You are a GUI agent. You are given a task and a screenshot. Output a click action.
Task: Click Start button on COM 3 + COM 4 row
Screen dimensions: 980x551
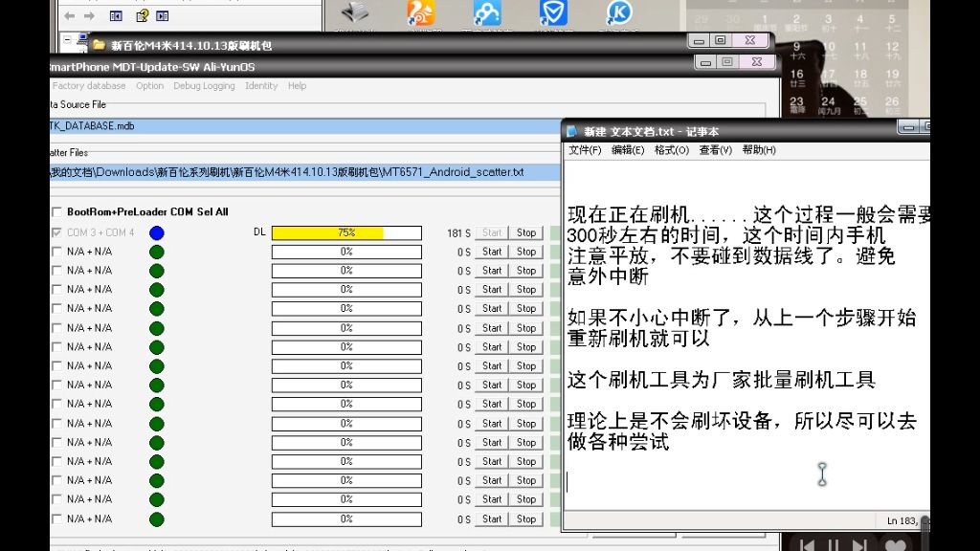pyautogui.click(x=492, y=232)
